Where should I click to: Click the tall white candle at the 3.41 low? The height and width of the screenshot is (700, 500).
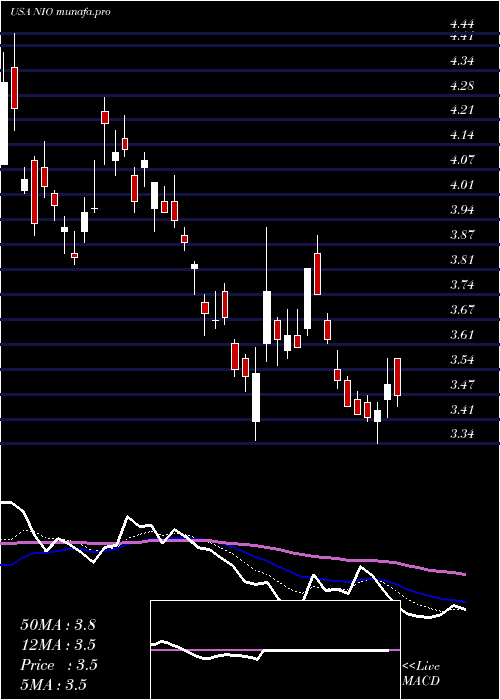point(256,397)
